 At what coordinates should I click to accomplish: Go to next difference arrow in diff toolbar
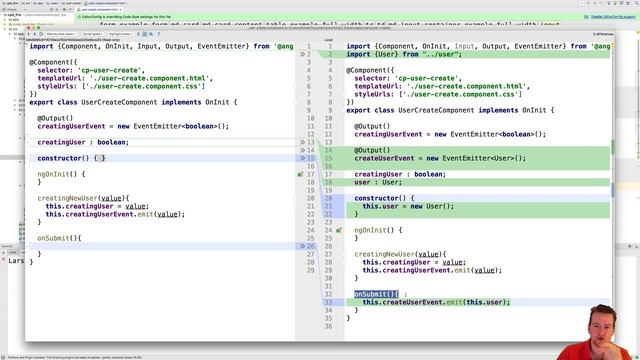point(35,34)
